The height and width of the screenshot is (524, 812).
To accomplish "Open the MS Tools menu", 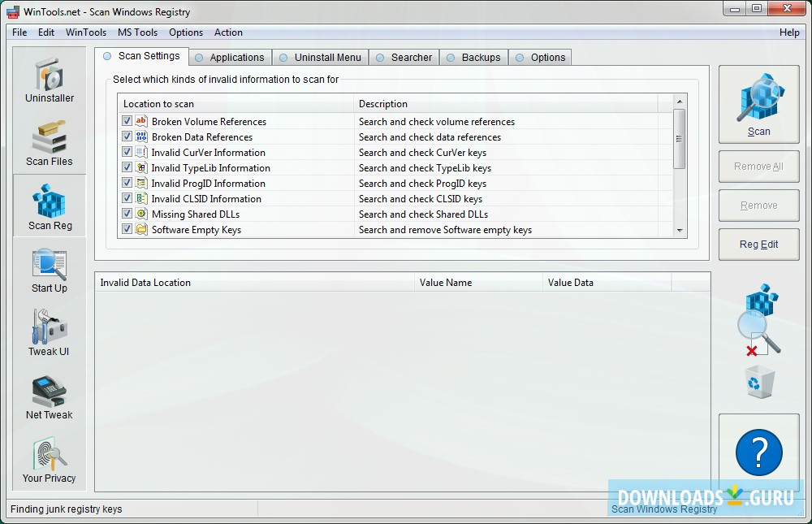I will point(137,32).
